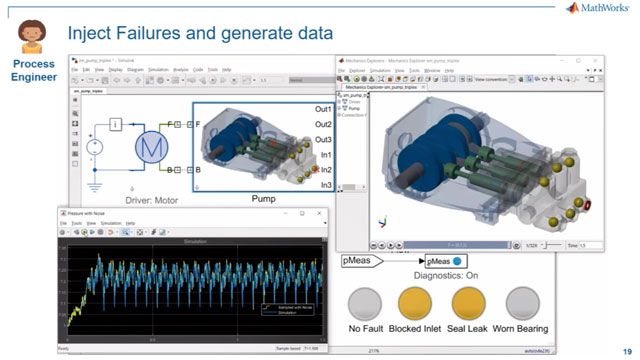Open Simulink Code menu
This screenshot has width=640, height=360.
tap(198, 70)
